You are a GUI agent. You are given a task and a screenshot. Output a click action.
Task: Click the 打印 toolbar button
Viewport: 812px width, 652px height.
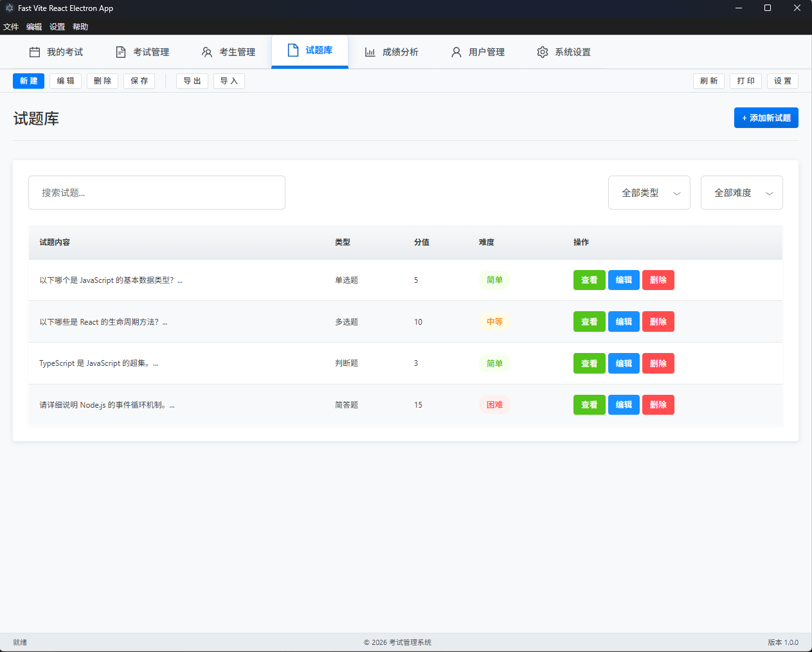click(746, 81)
